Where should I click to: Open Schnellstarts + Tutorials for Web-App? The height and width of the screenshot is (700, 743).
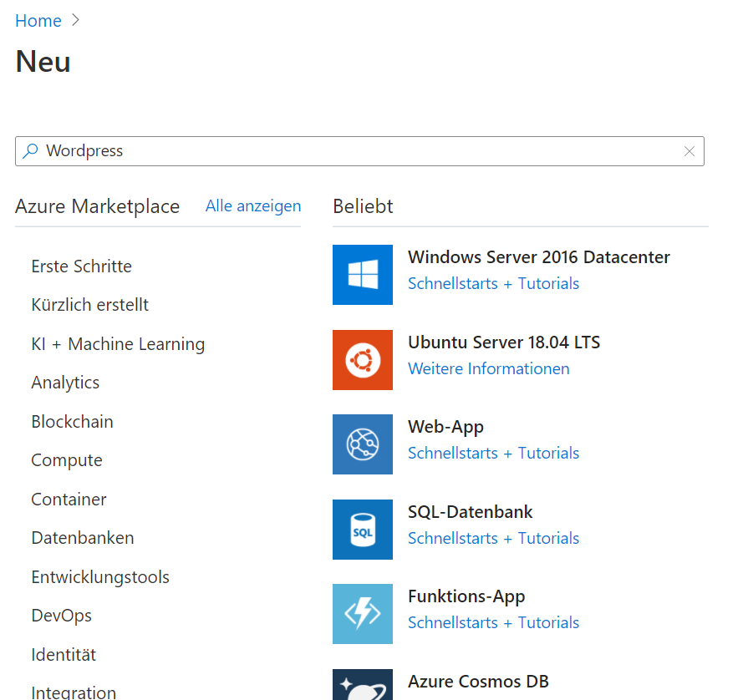pyautogui.click(x=493, y=453)
